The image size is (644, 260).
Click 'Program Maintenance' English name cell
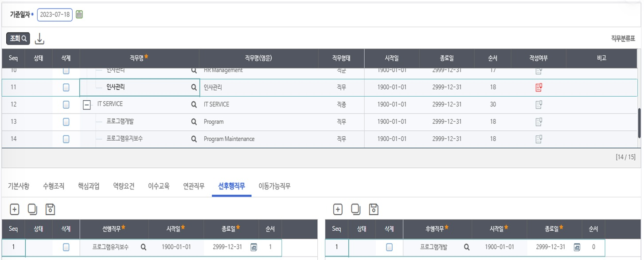[259, 139]
